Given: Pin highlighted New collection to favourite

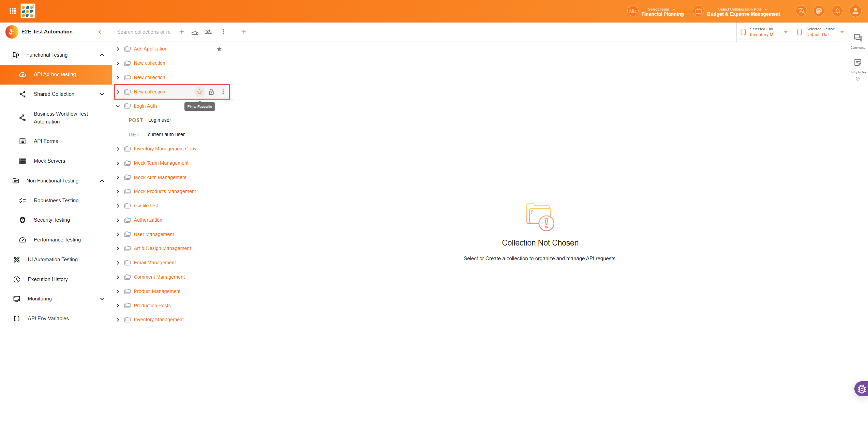Looking at the screenshot, I should 199,92.
